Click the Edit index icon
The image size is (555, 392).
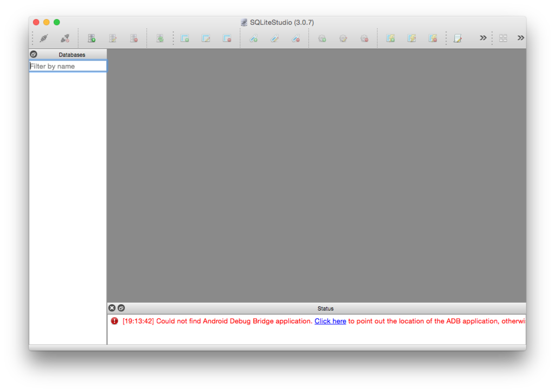click(x=275, y=38)
